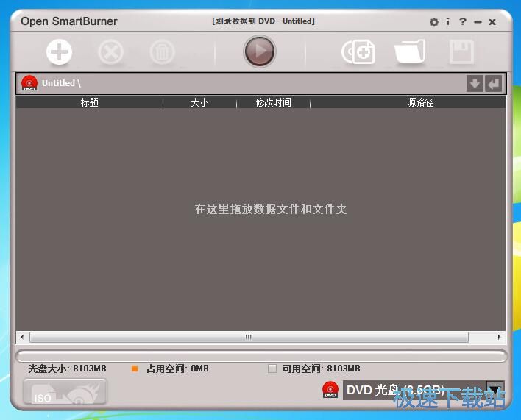Minimize the Open SmartBurner window

478,22
